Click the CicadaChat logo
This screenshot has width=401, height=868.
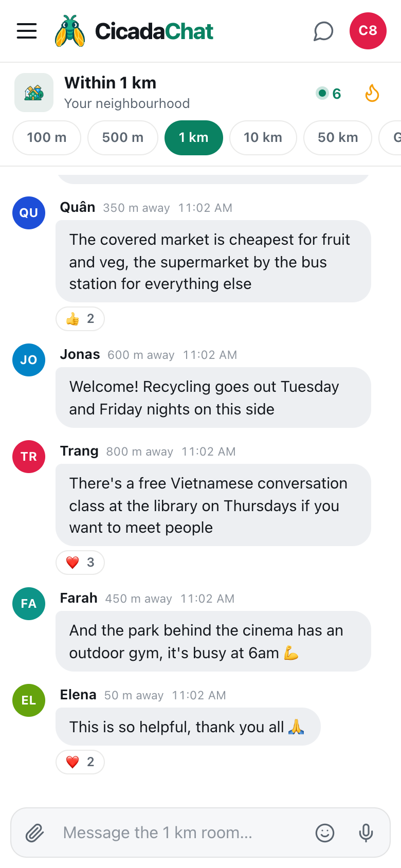pos(134,31)
